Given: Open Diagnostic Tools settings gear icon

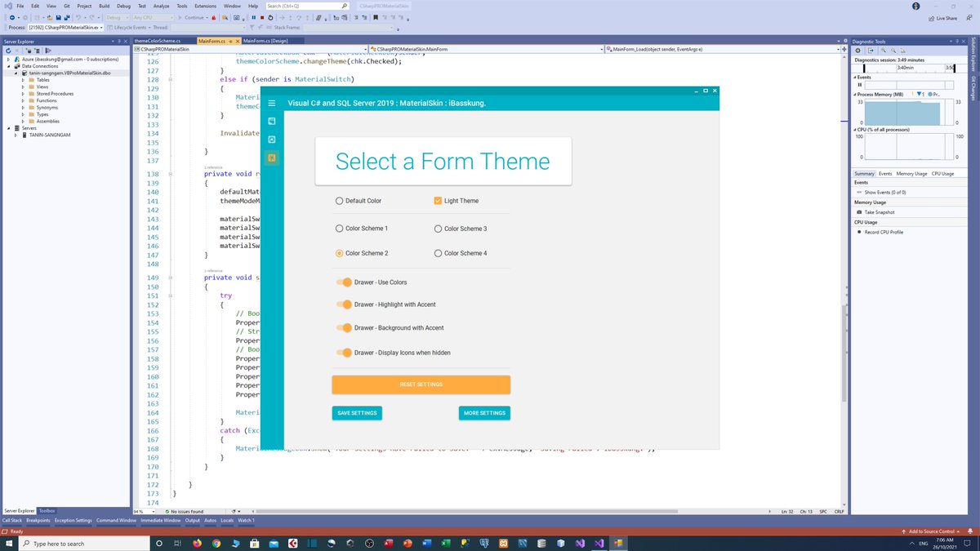Looking at the screenshot, I should pyautogui.click(x=857, y=51).
